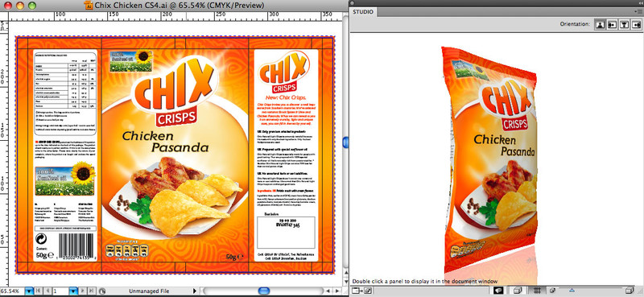Select the rotated-right orientation icon
Image resolution: width=644 pixels, height=297 pixels.
636,25
